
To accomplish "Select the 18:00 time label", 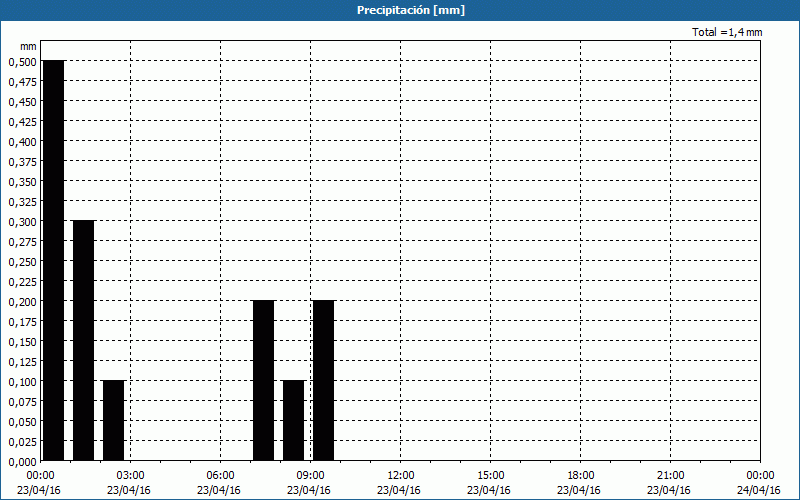I will pyautogui.click(x=581, y=476).
